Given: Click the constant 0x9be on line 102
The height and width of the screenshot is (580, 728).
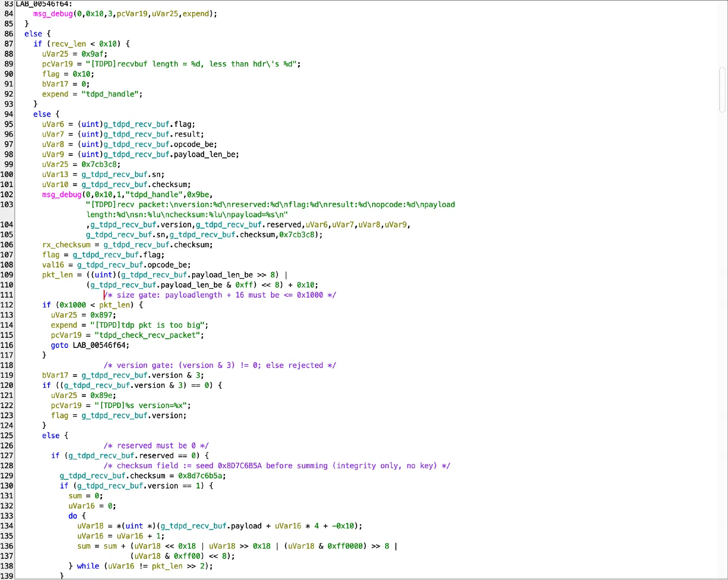Looking at the screenshot, I should click(198, 195).
